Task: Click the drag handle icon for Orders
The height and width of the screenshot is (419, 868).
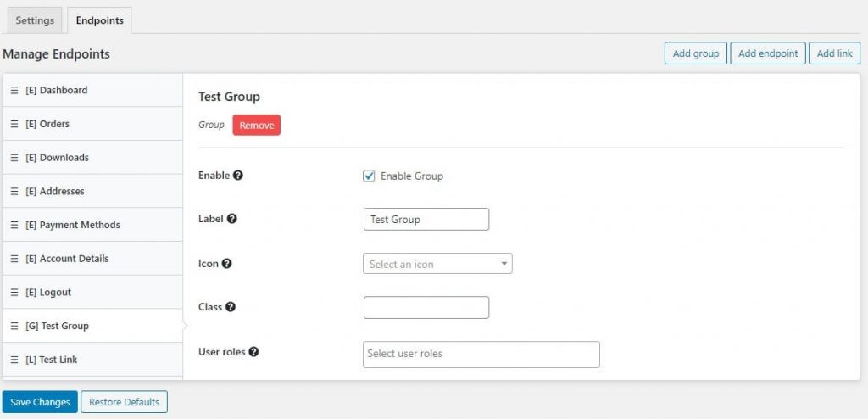Action: pyautogui.click(x=14, y=124)
